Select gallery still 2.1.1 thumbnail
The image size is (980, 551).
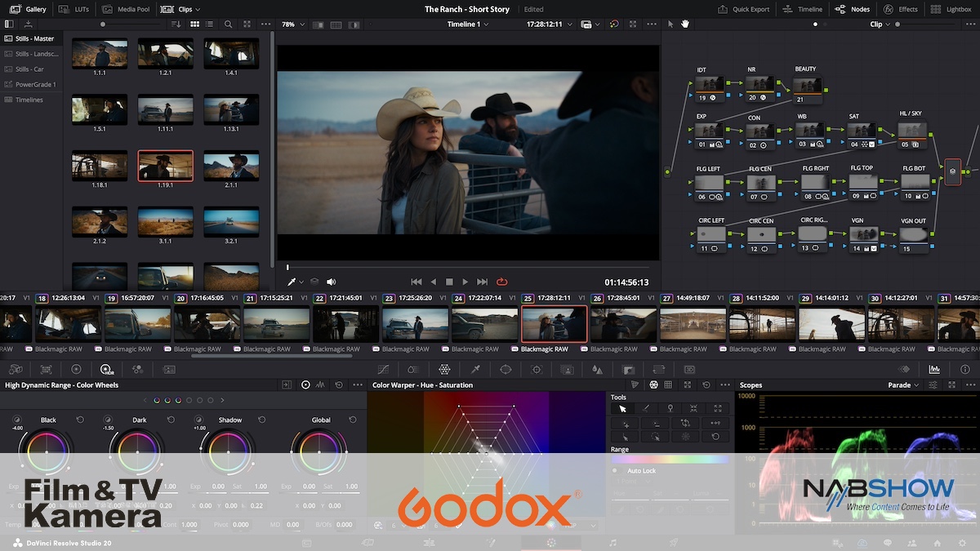point(231,166)
